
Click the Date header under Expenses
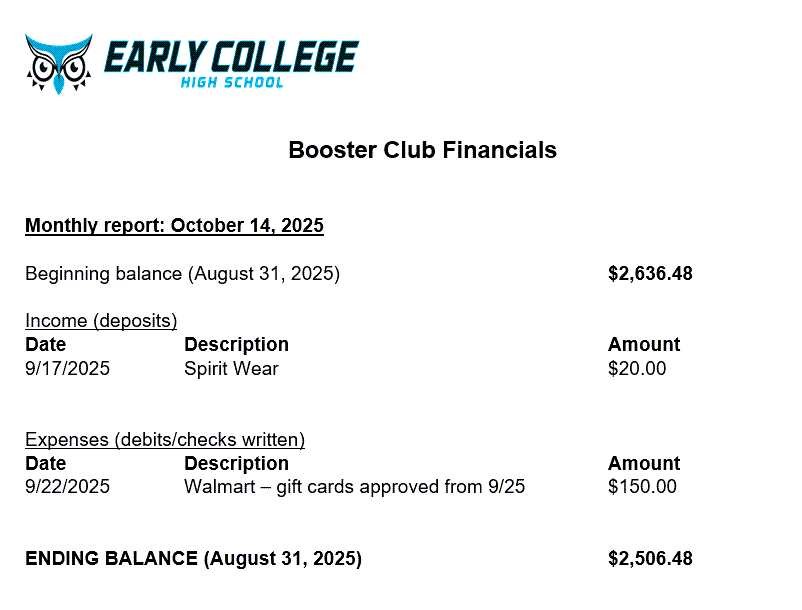pyautogui.click(x=45, y=464)
